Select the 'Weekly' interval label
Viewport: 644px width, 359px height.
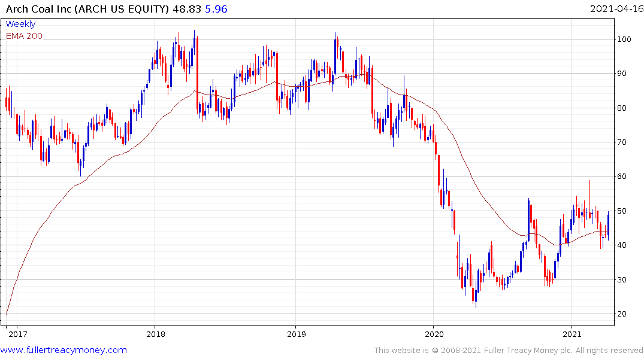coord(20,24)
